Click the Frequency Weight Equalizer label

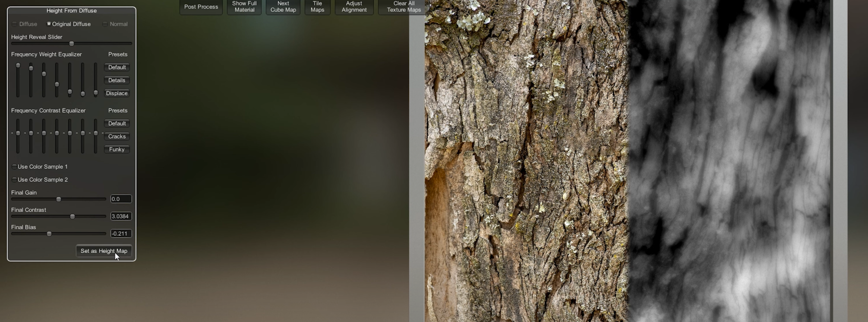(x=47, y=54)
